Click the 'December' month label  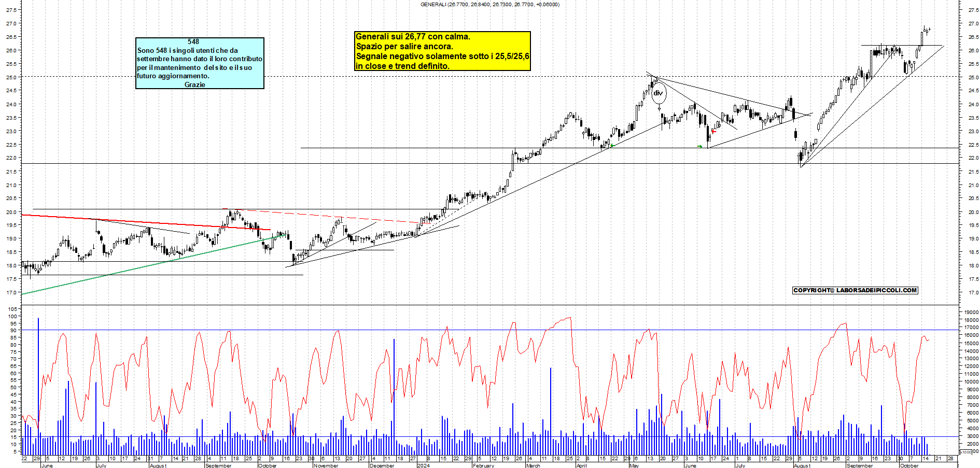coord(382,465)
